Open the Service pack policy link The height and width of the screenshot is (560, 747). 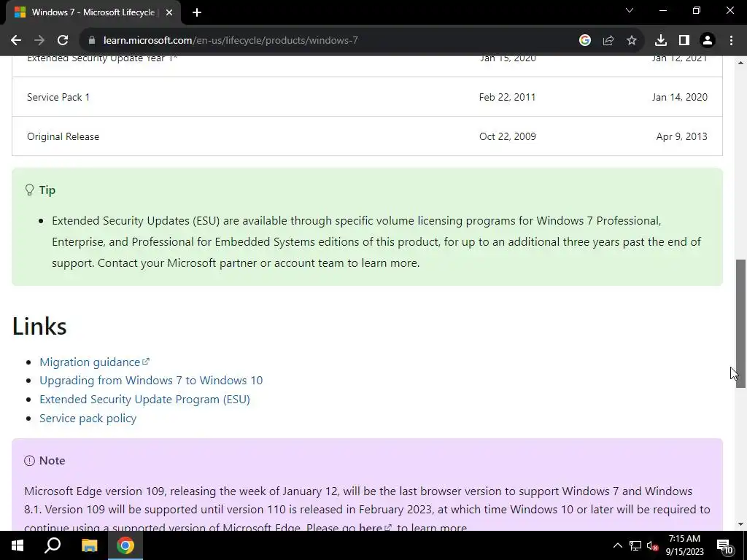(88, 418)
